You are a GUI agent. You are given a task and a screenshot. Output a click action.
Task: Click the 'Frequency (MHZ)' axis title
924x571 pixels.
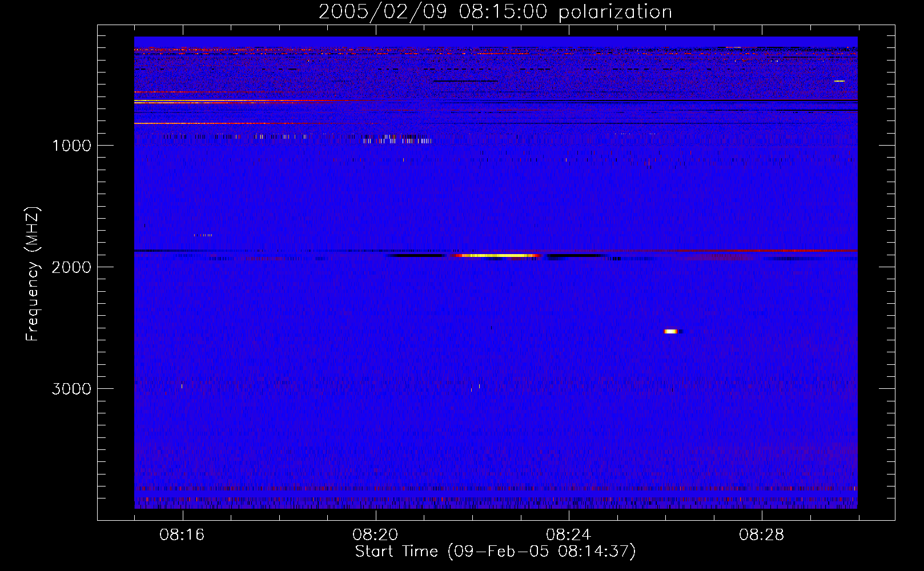click(33, 274)
